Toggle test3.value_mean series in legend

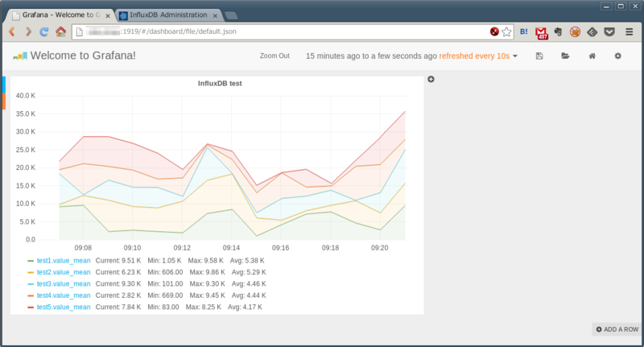[64, 283]
